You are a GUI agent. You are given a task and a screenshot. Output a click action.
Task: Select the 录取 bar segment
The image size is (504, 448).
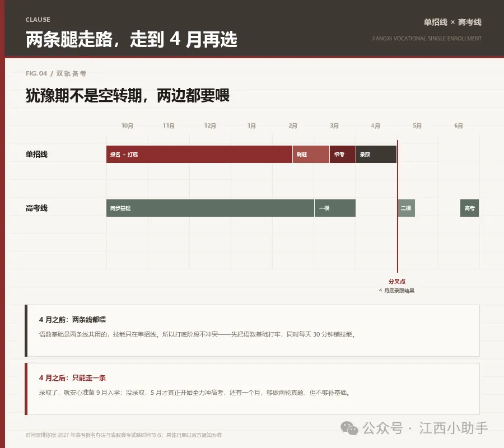point(376,154)
